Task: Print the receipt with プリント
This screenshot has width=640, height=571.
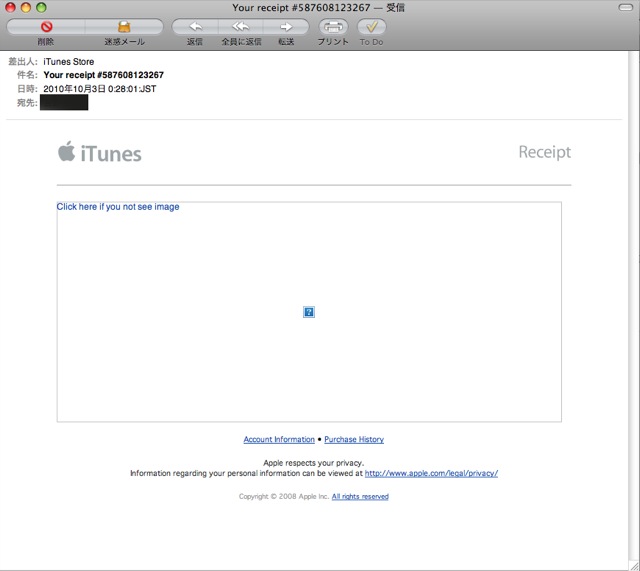Action: coord(333,27)
